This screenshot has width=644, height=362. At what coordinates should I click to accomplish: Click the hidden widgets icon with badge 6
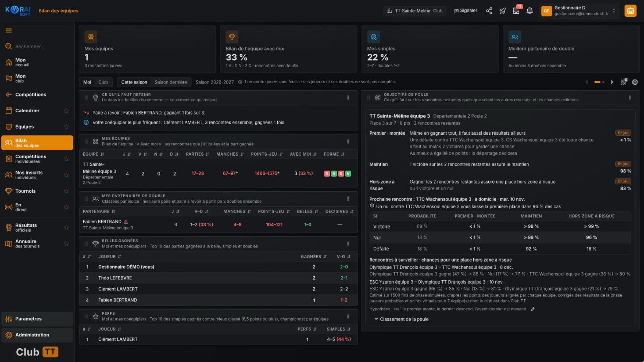[624, 82]
